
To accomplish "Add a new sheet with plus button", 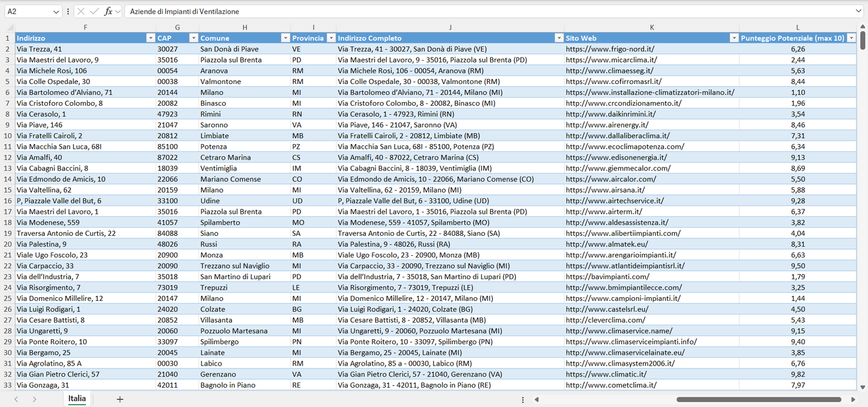I will (x=120, y=399).
